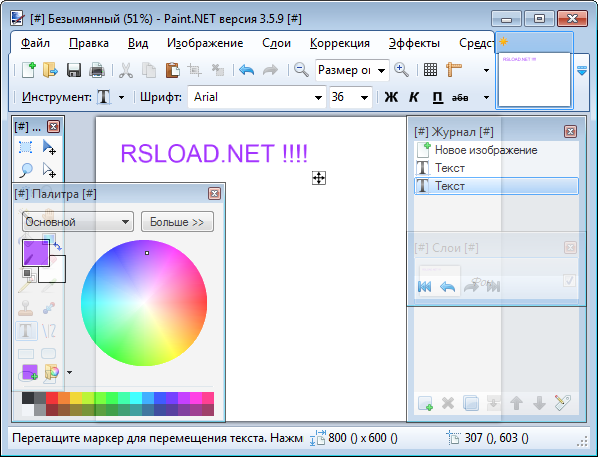Pick the bright red swatch in the palette strip
598x457 pixels.
pos(52,398)
